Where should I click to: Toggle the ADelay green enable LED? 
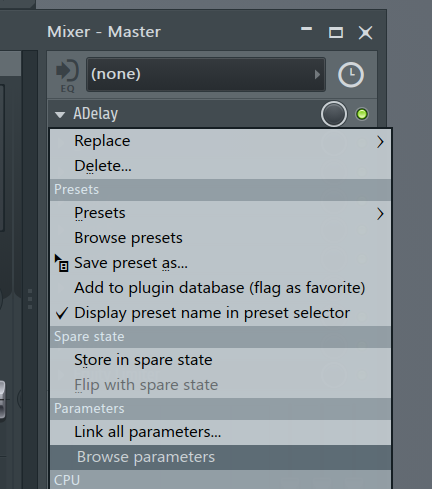tap(362, 114)
